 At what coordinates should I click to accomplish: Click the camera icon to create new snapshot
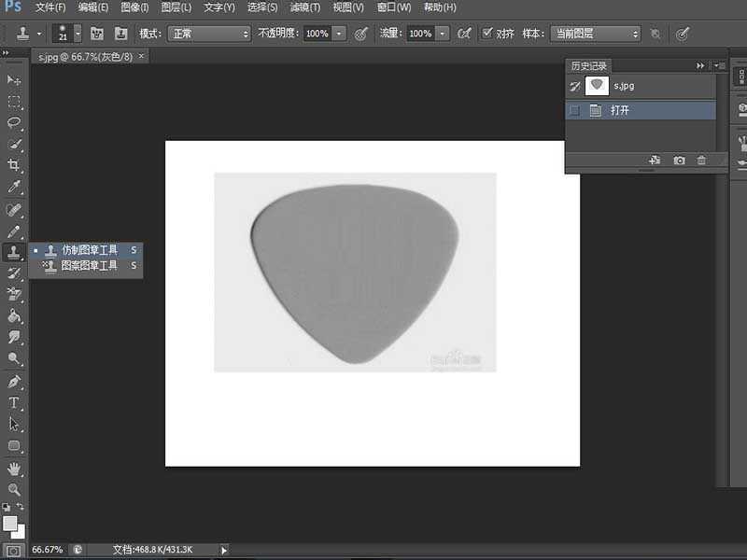[x=679, y=161]
